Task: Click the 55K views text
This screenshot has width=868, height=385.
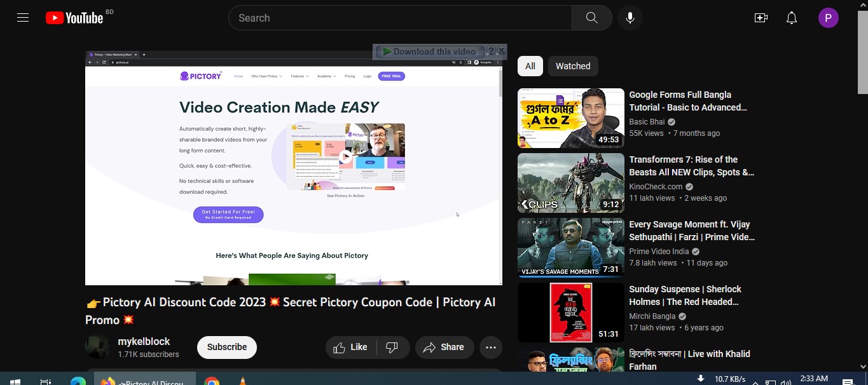Action: coord(646,133)
